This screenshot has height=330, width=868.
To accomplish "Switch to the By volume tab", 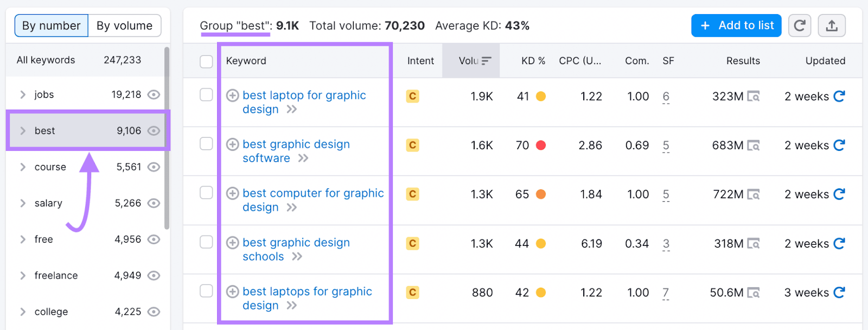I will pos(124,25).
